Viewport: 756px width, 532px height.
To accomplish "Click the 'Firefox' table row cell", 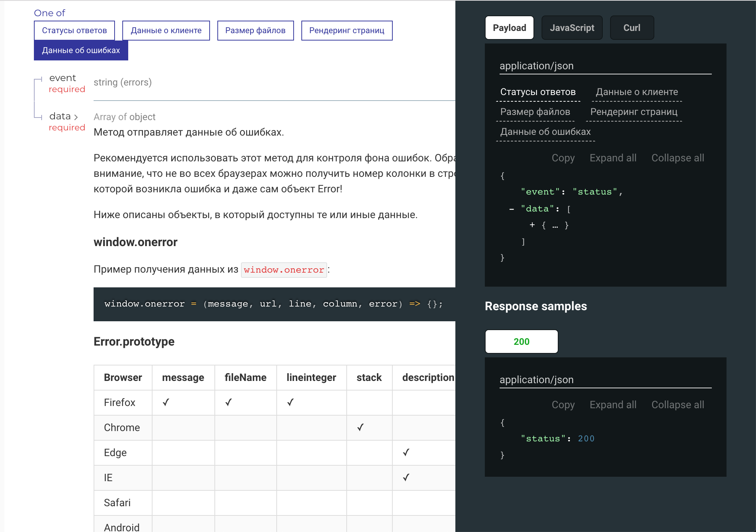I will (x=123, y=403).
